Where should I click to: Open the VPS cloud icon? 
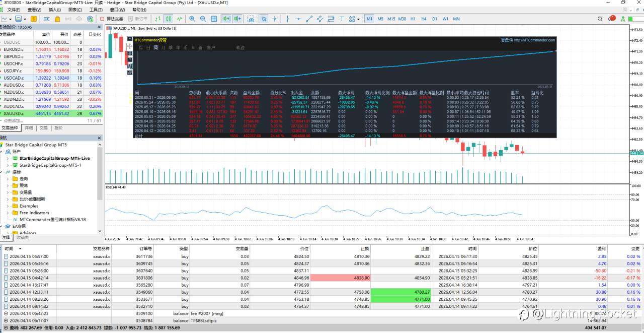click(79, 19)
